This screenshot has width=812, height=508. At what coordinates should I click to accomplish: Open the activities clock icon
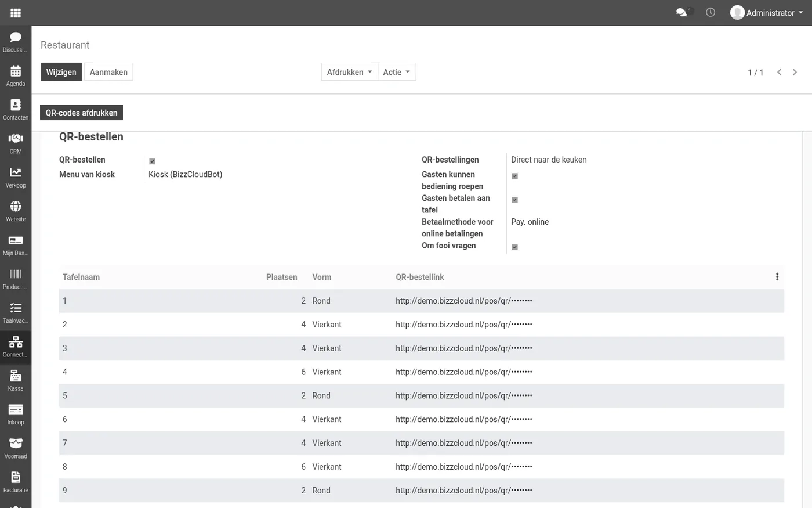click(710, 12)
